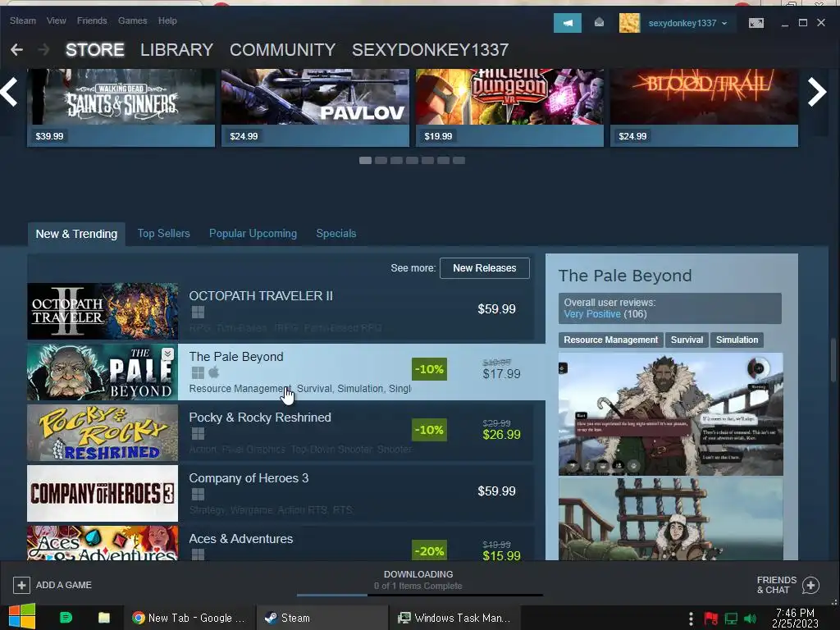Click second Pale Beyond screenshot preview
Screen dimensions: 840x630
pos(671,519)
